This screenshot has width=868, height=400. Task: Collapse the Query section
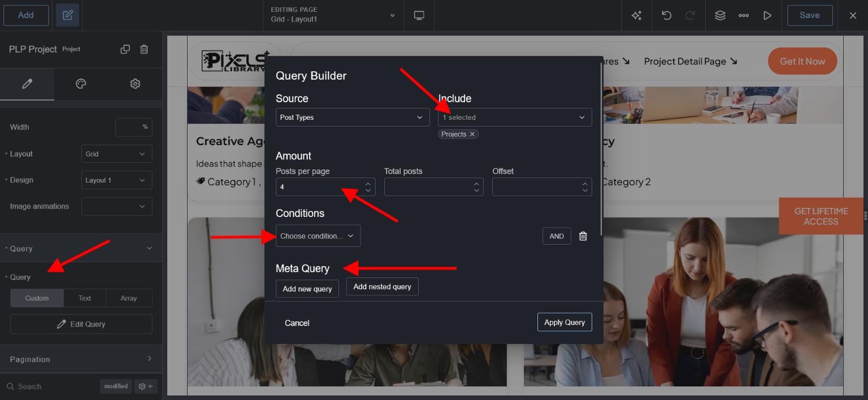coord(81,248)
